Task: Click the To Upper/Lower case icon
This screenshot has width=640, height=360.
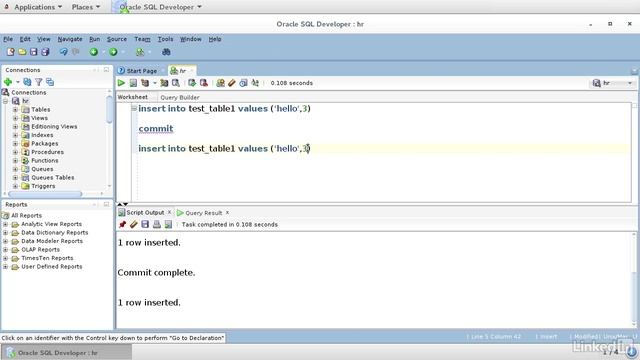Action: tap(255, 83)
